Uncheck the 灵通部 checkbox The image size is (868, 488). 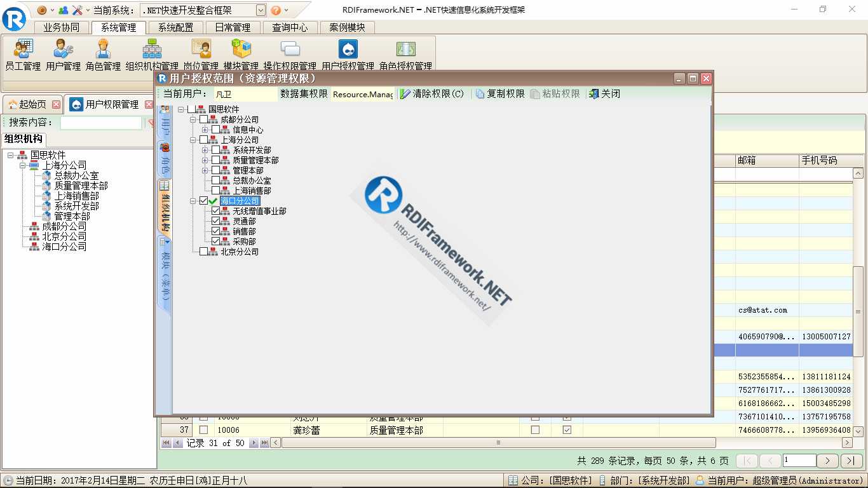[x=215, y=221]
